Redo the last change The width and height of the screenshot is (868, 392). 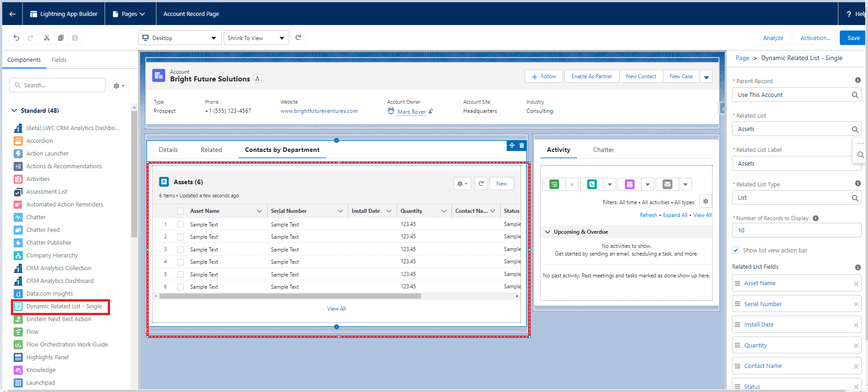point(30,38)
